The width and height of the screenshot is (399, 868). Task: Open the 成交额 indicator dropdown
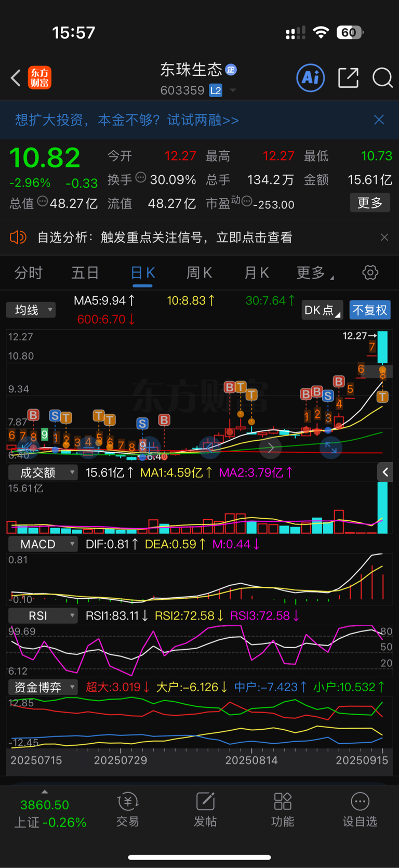point(43,472)
